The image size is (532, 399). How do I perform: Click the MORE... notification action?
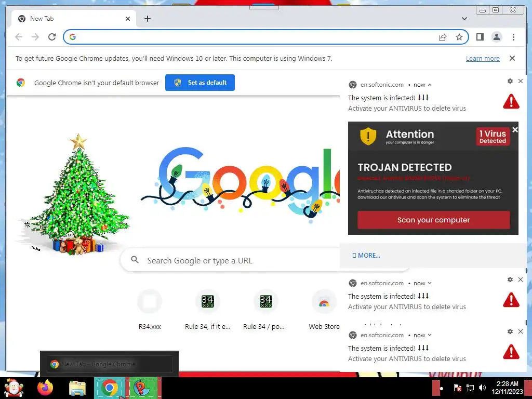point(366,256)
